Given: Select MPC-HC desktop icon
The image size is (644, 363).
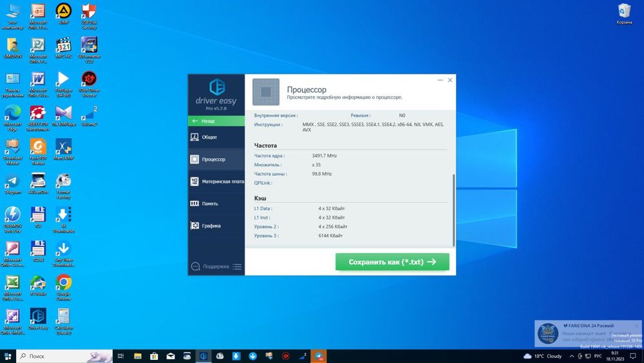Looking at the screenshot, I should (63, 47).
